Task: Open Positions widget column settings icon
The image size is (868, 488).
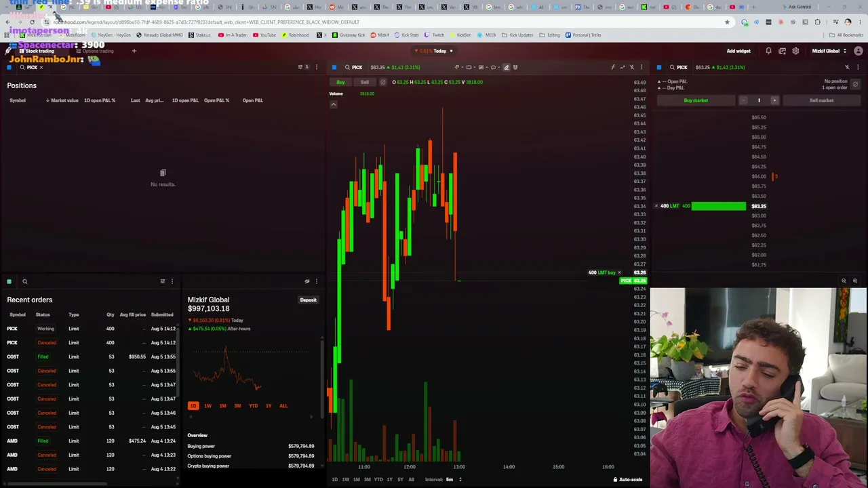Action: (x=302, y=67)
